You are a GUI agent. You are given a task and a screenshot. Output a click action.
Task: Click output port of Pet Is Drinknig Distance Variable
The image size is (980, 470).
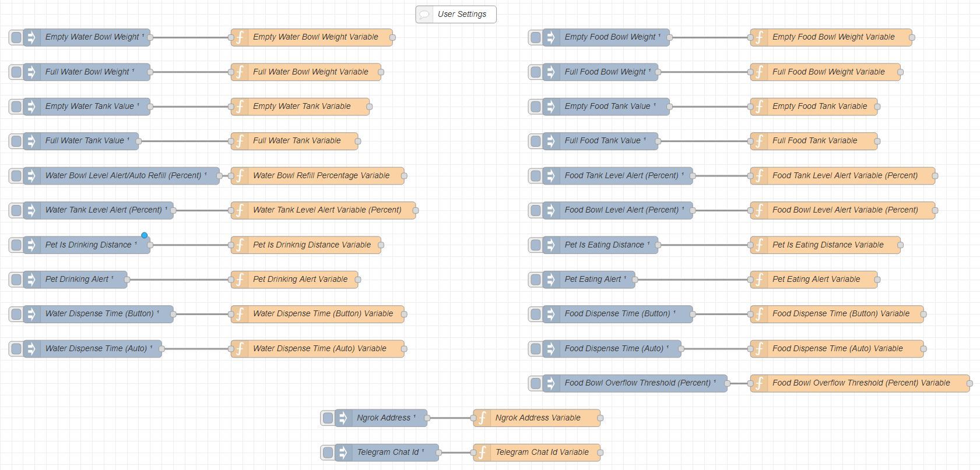(381, 245)
